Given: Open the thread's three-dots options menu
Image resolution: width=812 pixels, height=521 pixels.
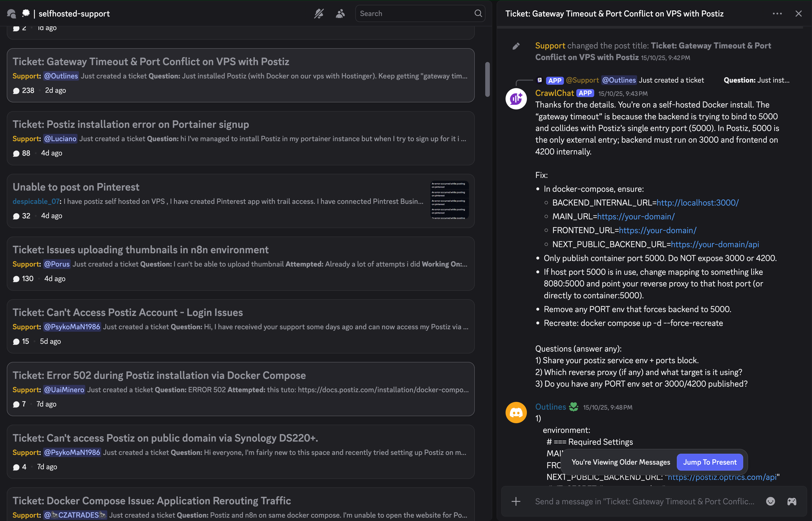Looking at the screenshot, I should point(777,14).
